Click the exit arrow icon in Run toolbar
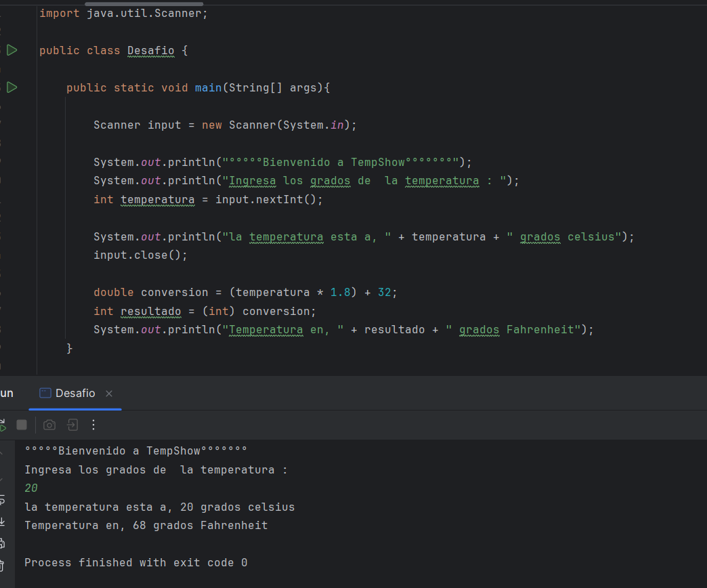 [x=72, y=425]
